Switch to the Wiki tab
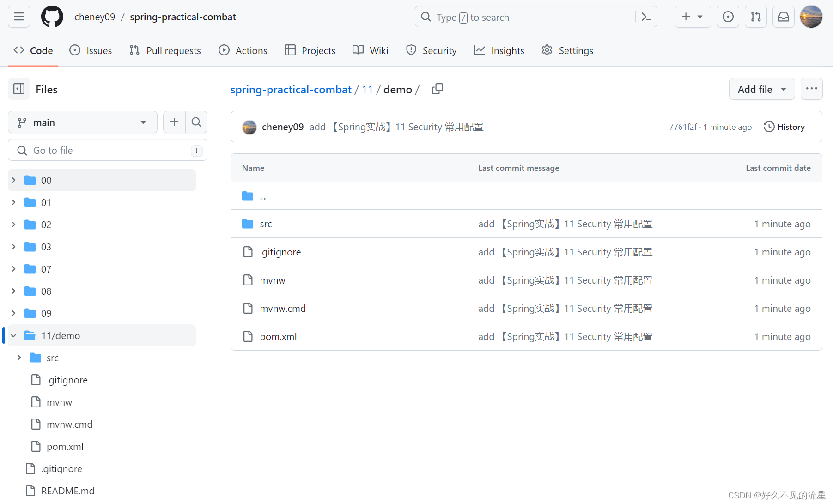The height and width of the screenshot is (504, 833). click(370, 50)
